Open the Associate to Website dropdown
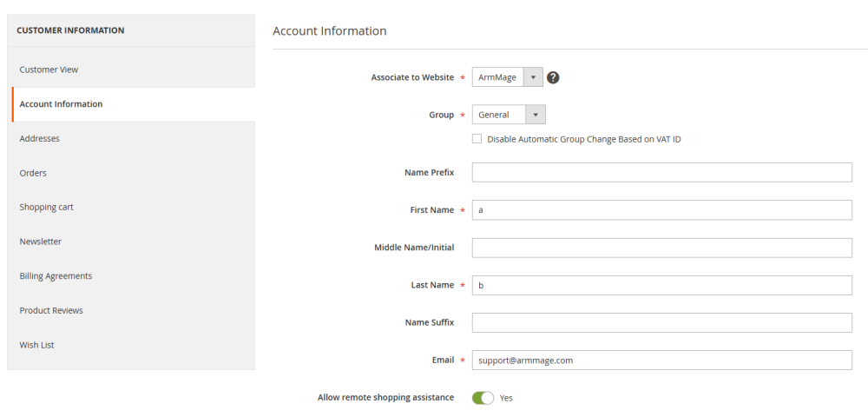868x417 pixels. pos(507,77)
